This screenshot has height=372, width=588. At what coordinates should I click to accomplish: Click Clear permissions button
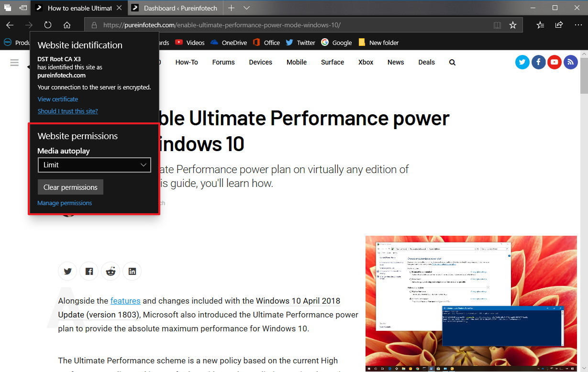tap(70, 187)
